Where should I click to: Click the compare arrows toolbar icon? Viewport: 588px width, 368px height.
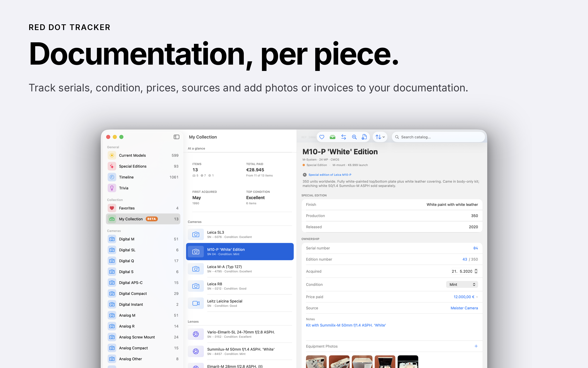coord(343,137)
